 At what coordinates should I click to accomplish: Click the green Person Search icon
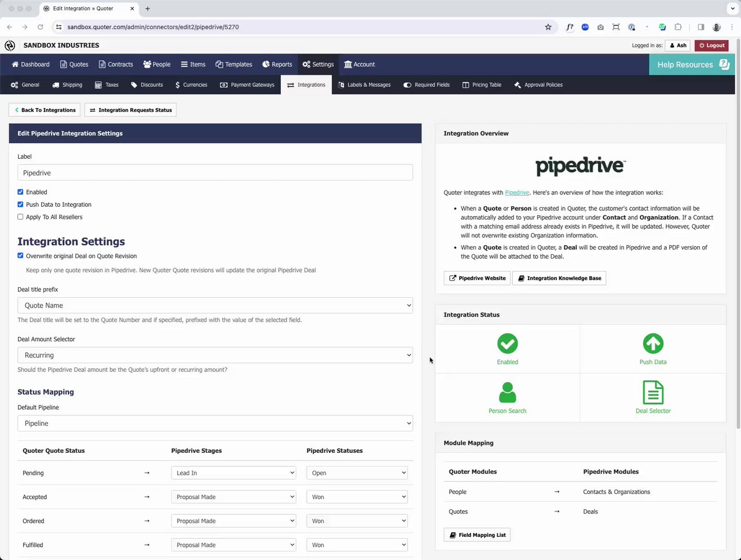coord(508,392)
